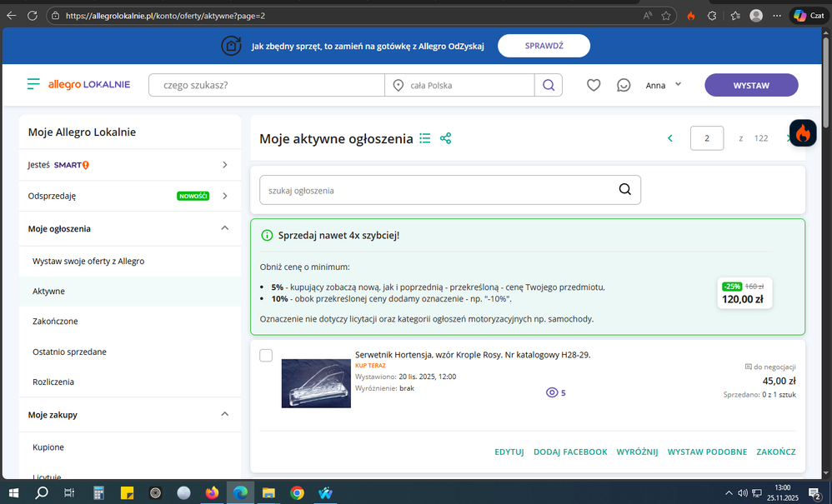Click the WYSTAW button

pos(751,85)
